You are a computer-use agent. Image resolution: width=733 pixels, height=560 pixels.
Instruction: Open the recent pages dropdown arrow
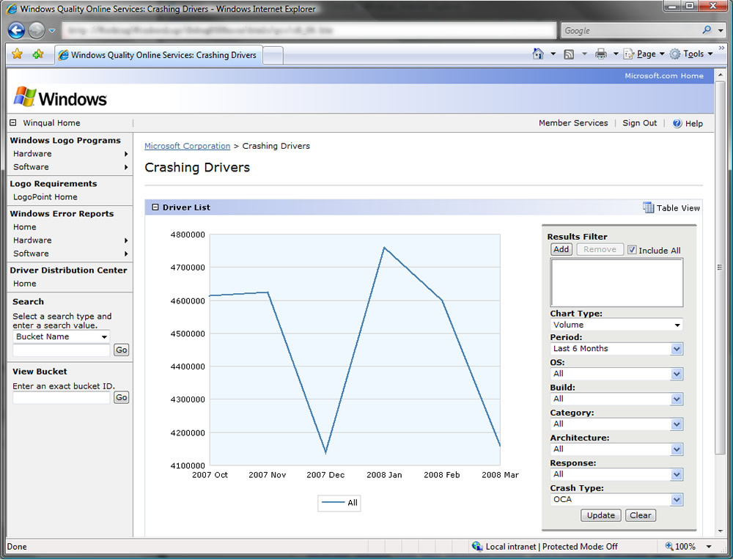[x=52, y=31]
